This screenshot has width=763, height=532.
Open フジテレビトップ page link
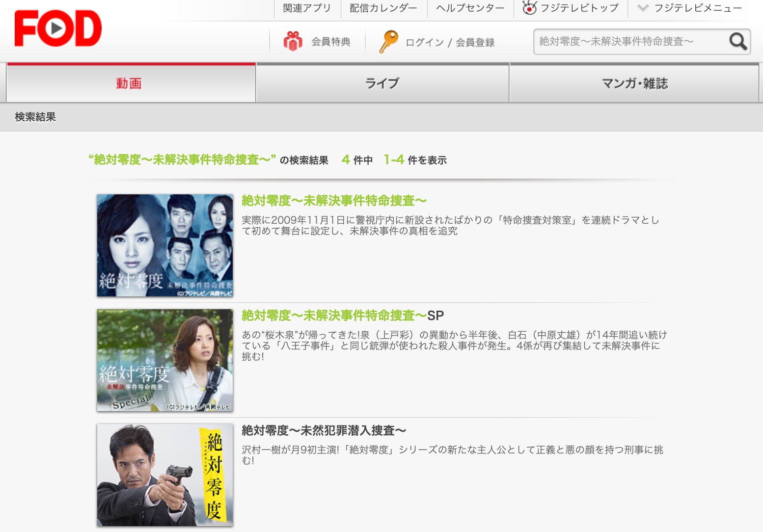[579, 8]
